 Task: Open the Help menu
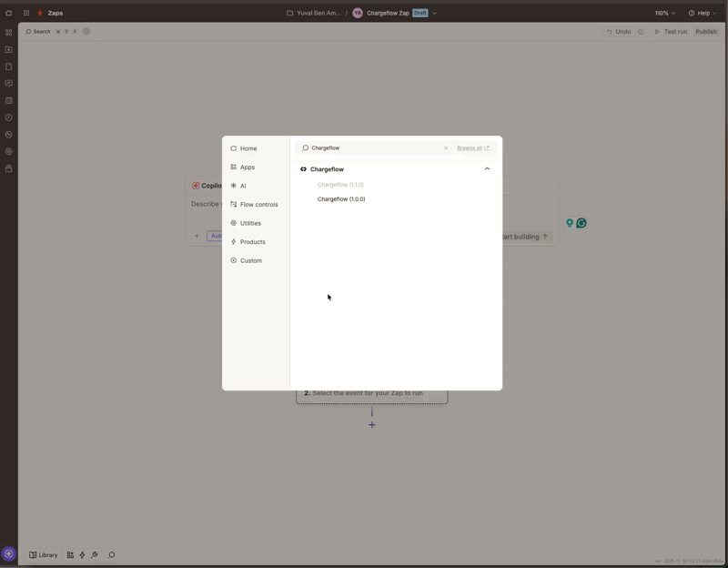click(703, 13)
